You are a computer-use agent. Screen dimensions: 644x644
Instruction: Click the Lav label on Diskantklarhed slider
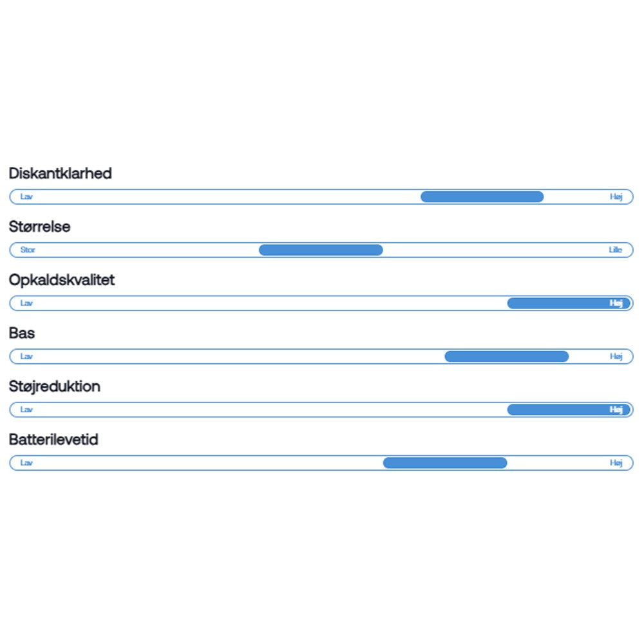point(26,196)
